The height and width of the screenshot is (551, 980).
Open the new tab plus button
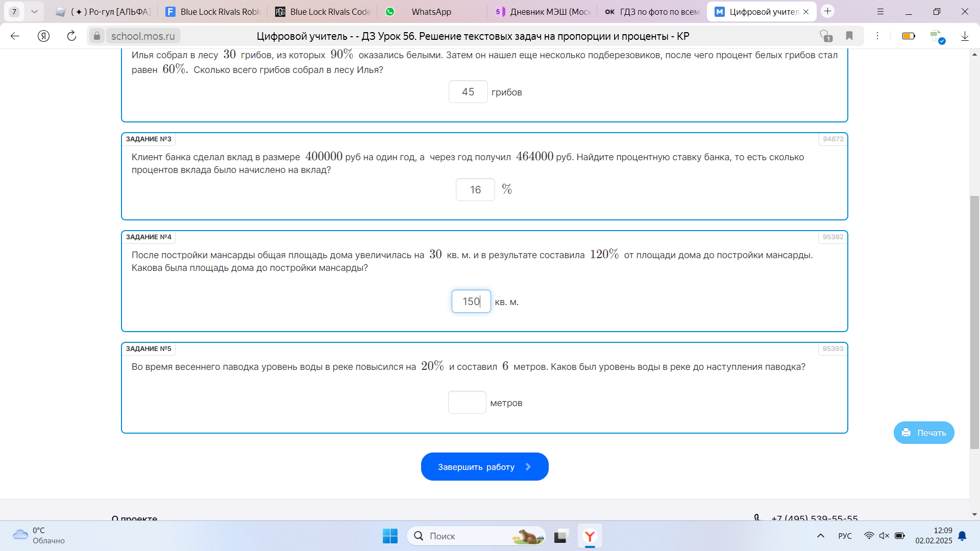828,11
